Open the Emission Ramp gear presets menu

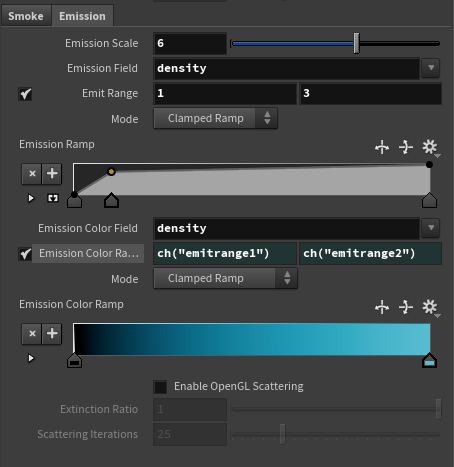click(430, 147)
